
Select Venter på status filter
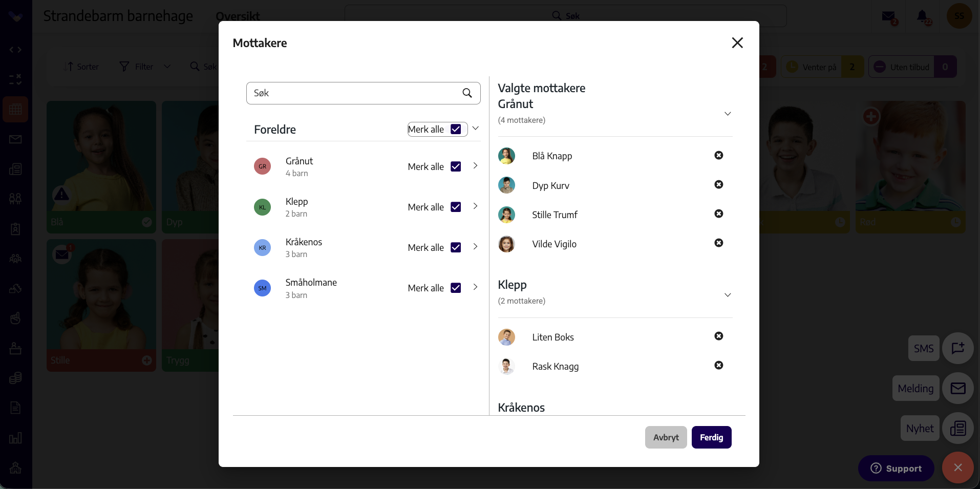[x=822, y=67]
